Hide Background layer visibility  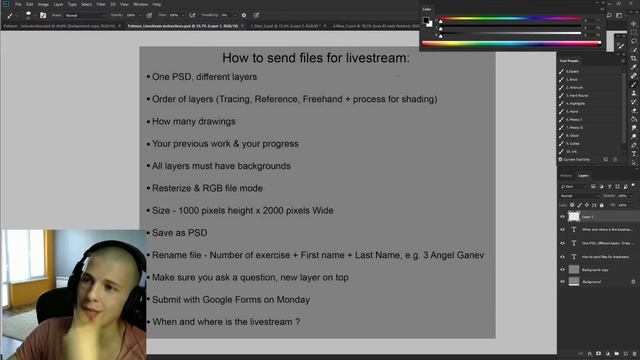(562, 281)
